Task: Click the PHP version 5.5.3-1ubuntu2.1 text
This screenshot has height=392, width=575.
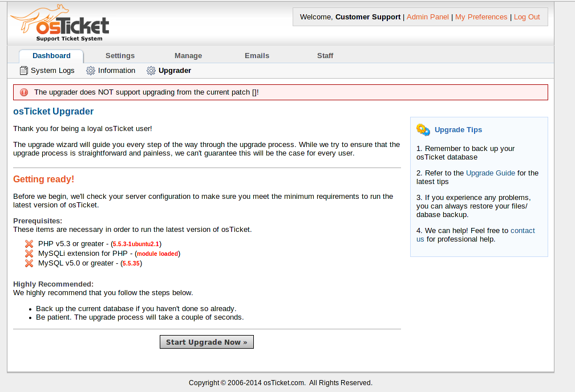Action: [x=136, y=244]
